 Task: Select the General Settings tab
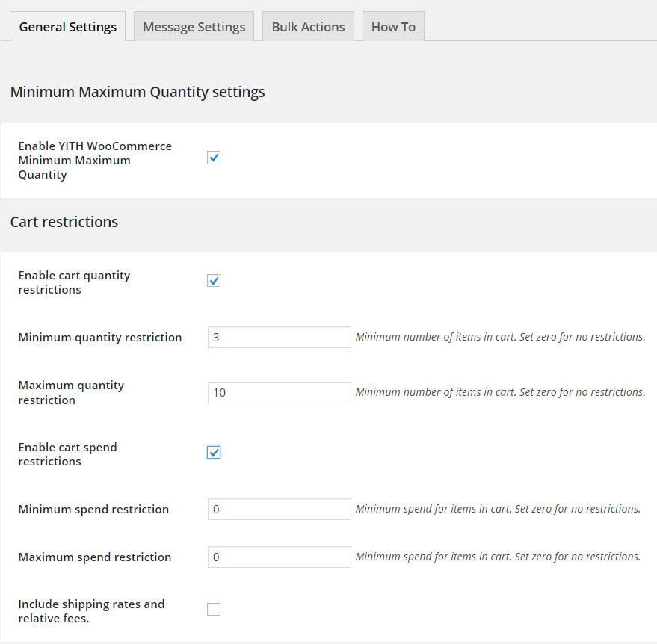(x=67, y=27)
